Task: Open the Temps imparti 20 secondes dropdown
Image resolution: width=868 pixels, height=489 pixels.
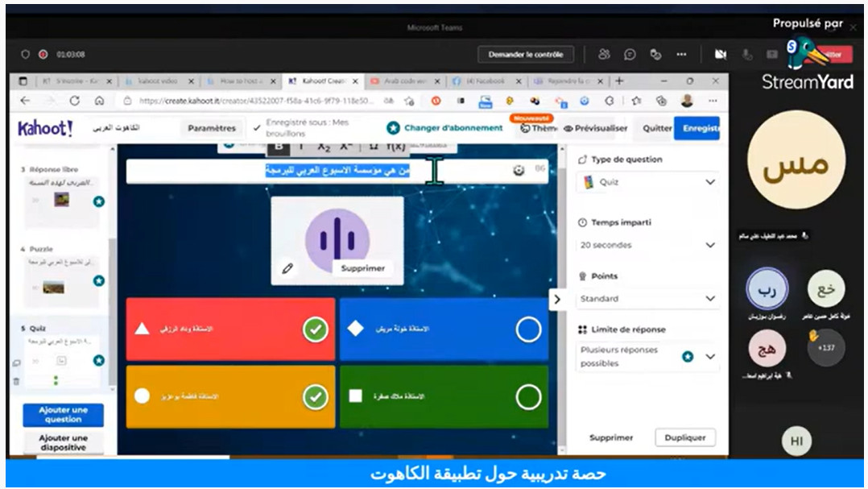Action: point(647,245)
